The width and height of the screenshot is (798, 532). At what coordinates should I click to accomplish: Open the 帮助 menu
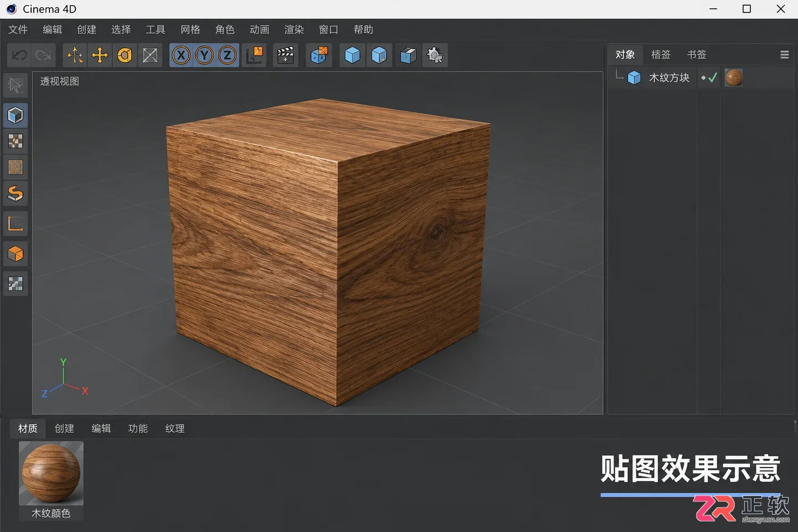coord(363,29)
